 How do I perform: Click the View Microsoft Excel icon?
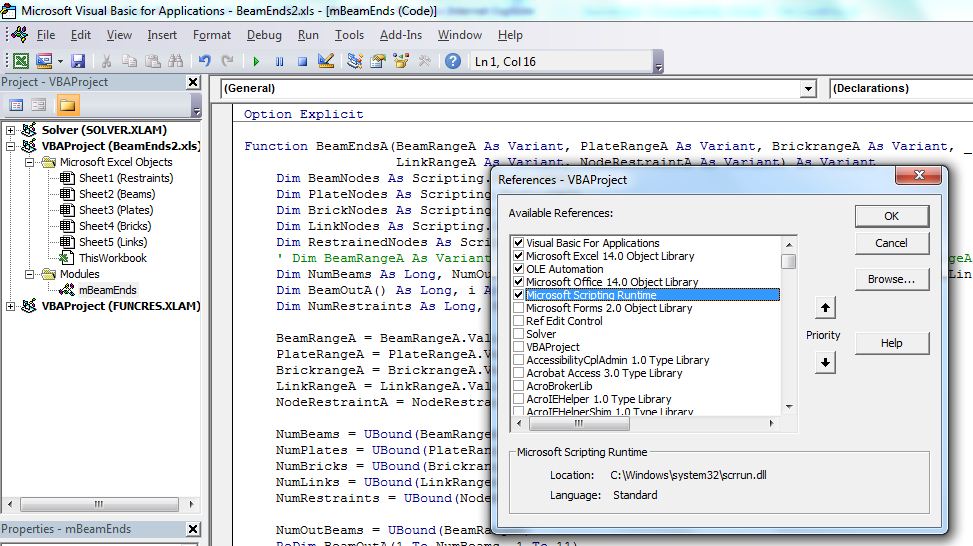20,61
